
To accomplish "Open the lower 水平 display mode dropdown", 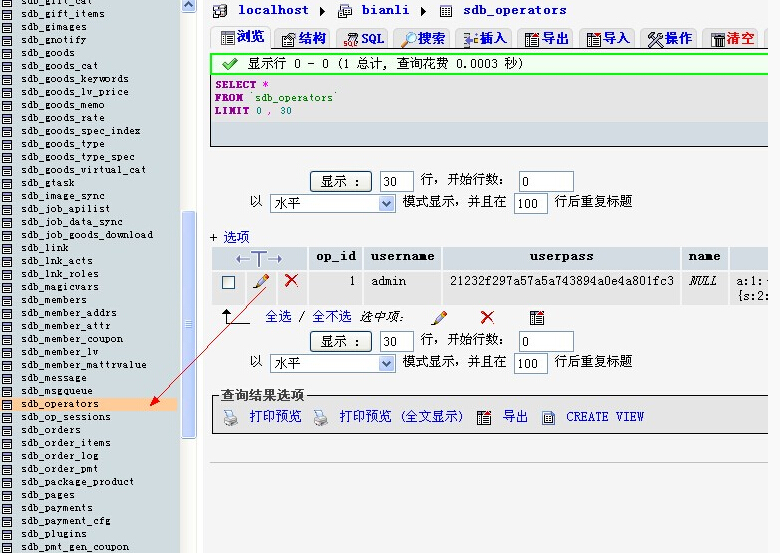I will tap(333, 363).
